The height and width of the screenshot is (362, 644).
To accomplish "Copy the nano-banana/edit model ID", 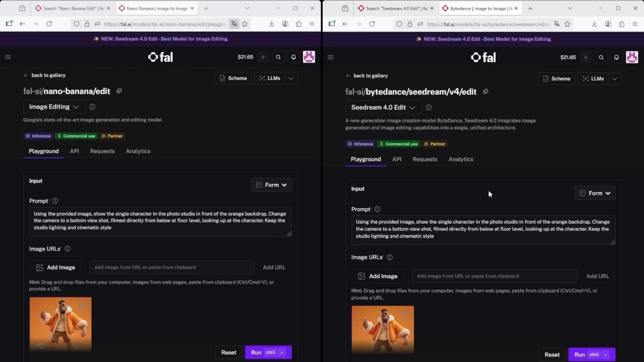I will [119, 91].
